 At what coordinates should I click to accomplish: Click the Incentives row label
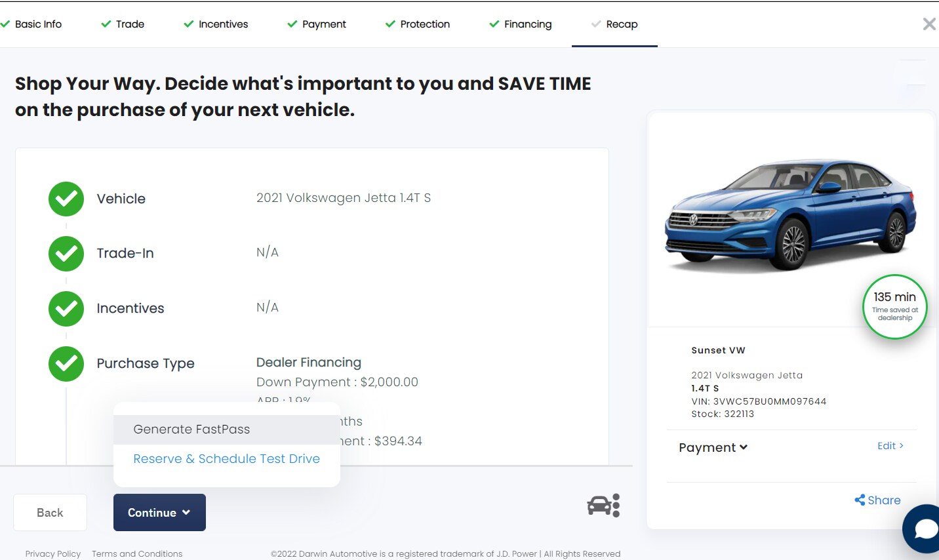[x=130, y=308]
